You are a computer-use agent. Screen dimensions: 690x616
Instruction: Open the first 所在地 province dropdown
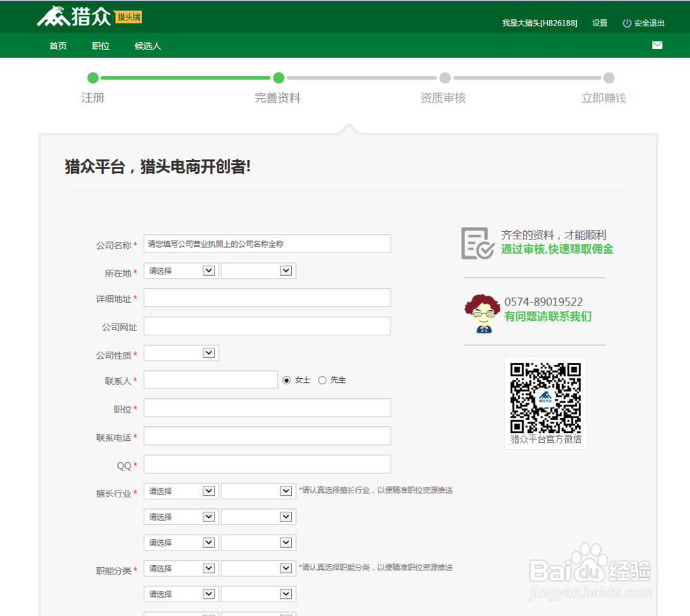tap(180, 270)
